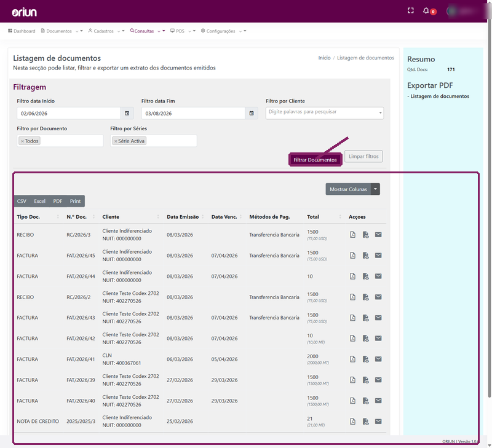Open calendar picker for Filtro data Fim
Screen dimensions: 492x448
click(252, 113)
